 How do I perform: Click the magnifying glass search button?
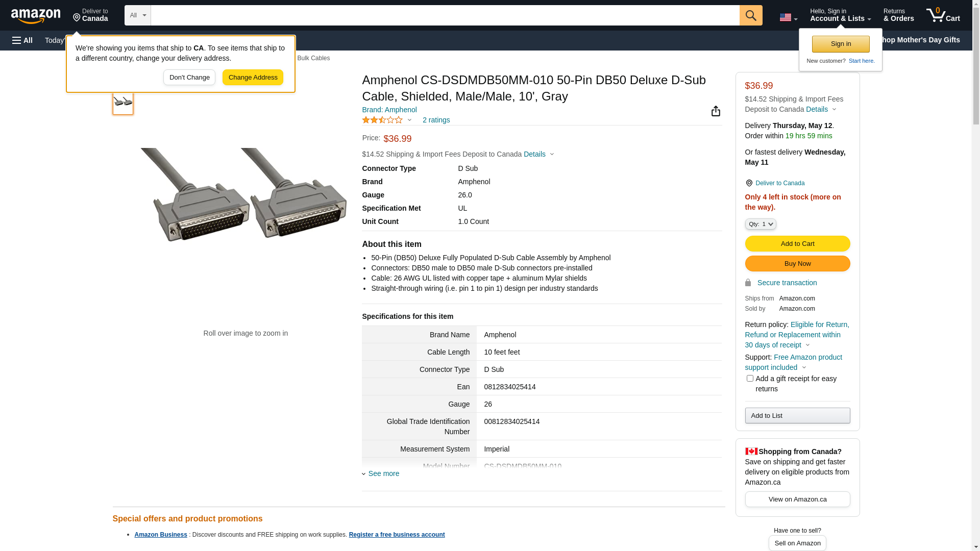[751, 15]
